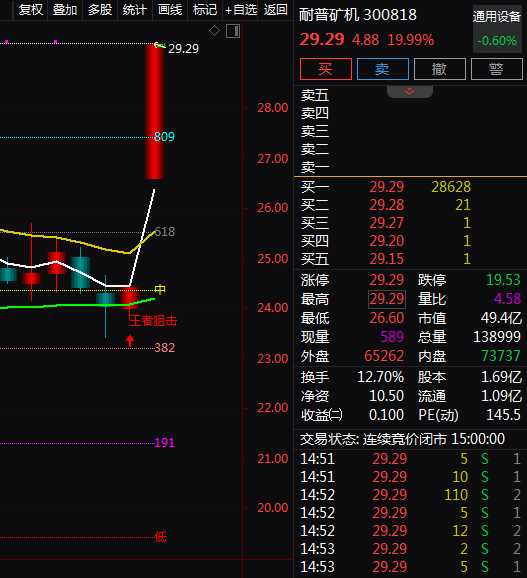Add stock with +自选 button
The width and height of the screenshot is (527, 578).
(241, 10)
